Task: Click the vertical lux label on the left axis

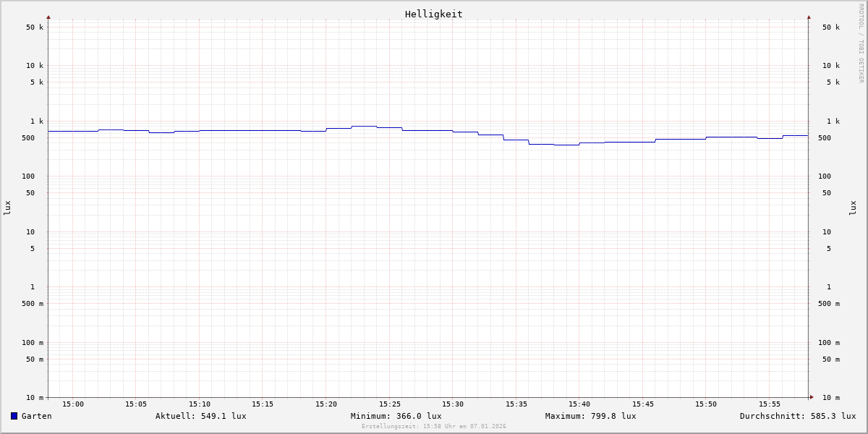Action: (x=7, y=208)
